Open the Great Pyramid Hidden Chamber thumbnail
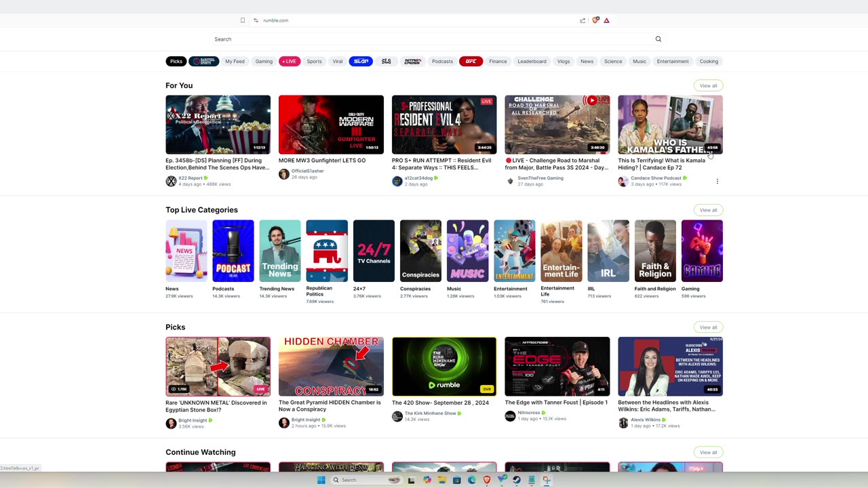Image resolution: width=868 pixels, height=488 pixels. (331, 367)
